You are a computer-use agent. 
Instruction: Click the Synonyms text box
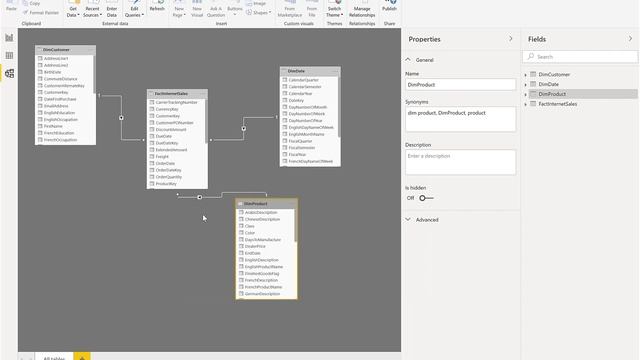coord(460,119)
